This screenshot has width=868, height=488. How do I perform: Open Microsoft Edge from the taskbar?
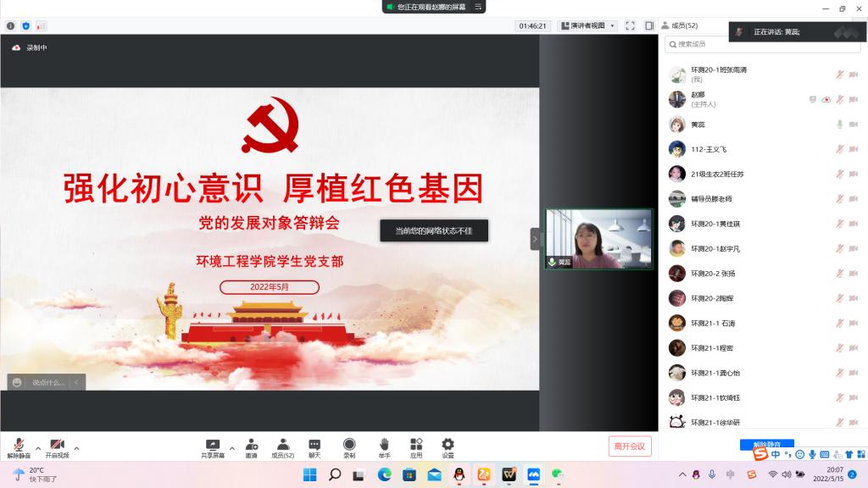coord(384,474)
